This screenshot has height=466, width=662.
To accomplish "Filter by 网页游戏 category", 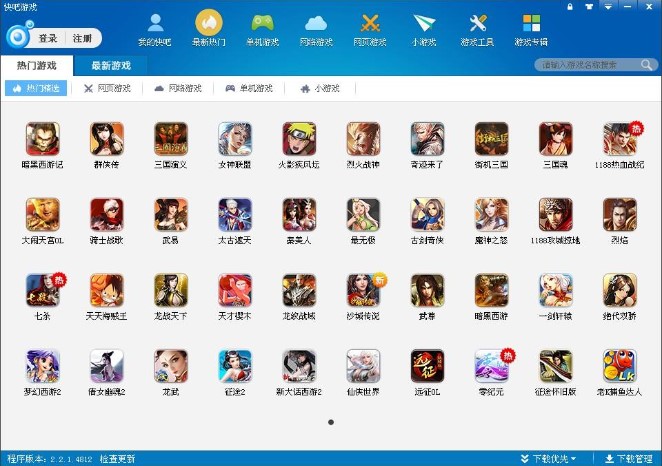I will (x=107, y=88).
